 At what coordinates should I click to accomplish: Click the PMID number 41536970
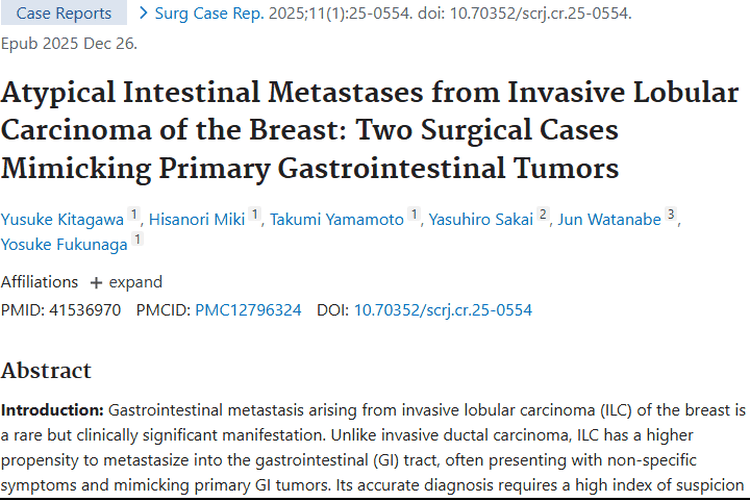click(83, 310)
